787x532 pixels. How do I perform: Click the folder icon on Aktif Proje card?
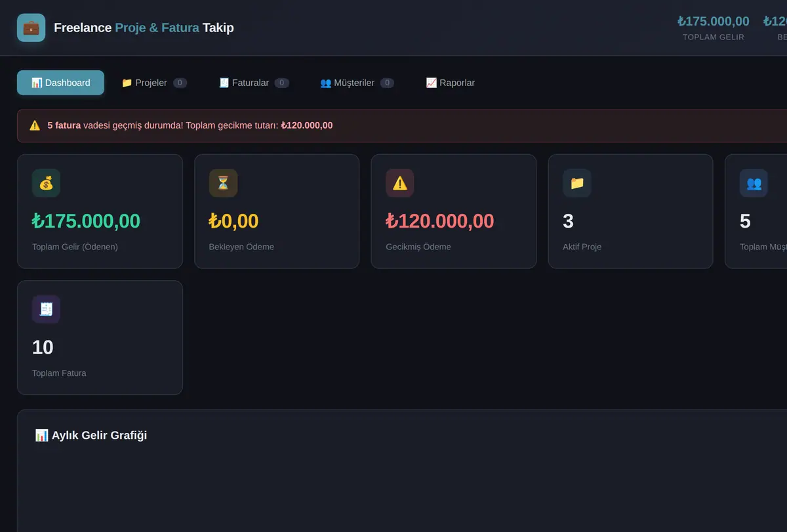point(577,183)
